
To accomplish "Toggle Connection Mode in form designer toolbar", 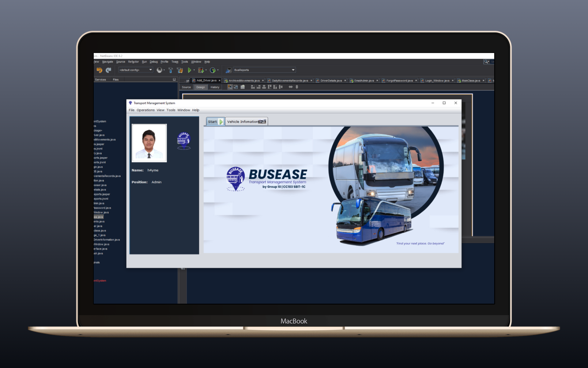I will click(x=236, y=87).
